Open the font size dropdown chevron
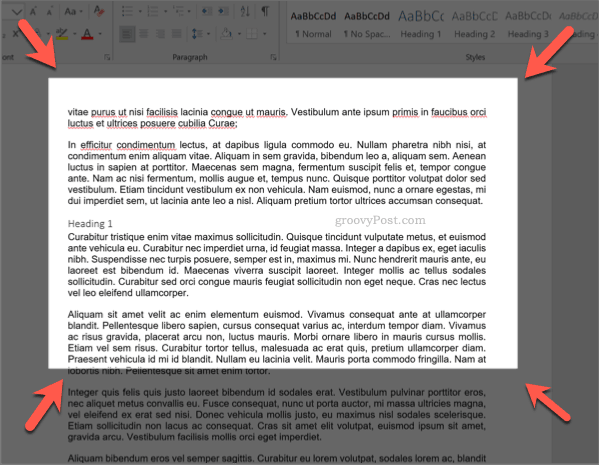Viewport: 599px width, 465px height. pyautogui.click(x=16, y=12)
